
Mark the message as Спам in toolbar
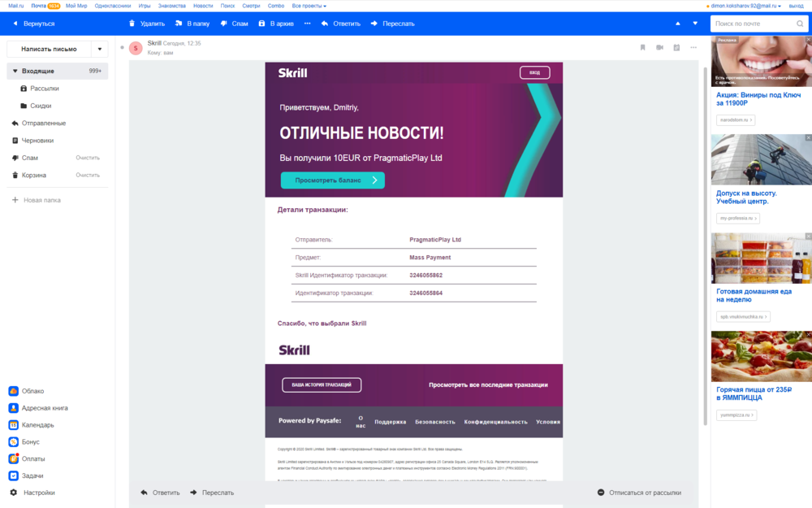pos(234,24)
